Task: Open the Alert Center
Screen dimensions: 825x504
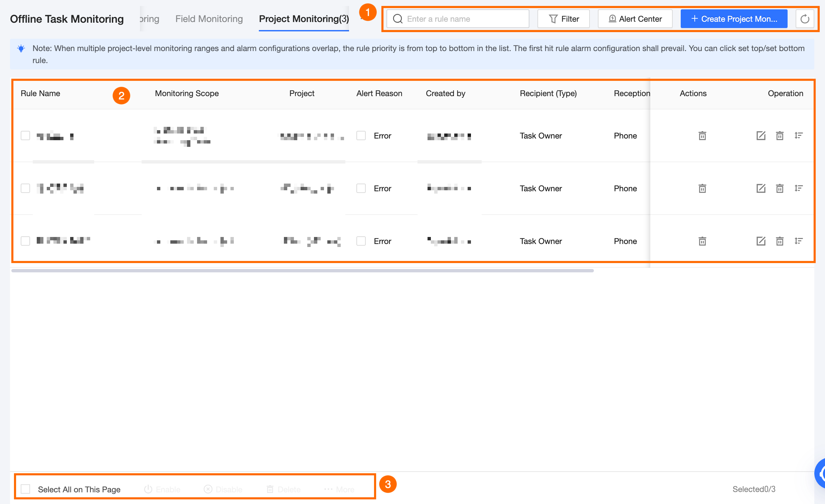Action: coord(635,19)
